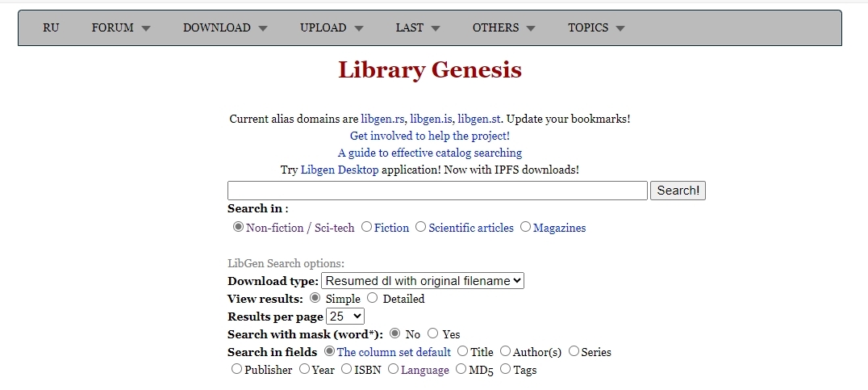This screenshot has width=868, height=390.
Task: Click the arrow icon beside LAST
Action: (436, 28)
